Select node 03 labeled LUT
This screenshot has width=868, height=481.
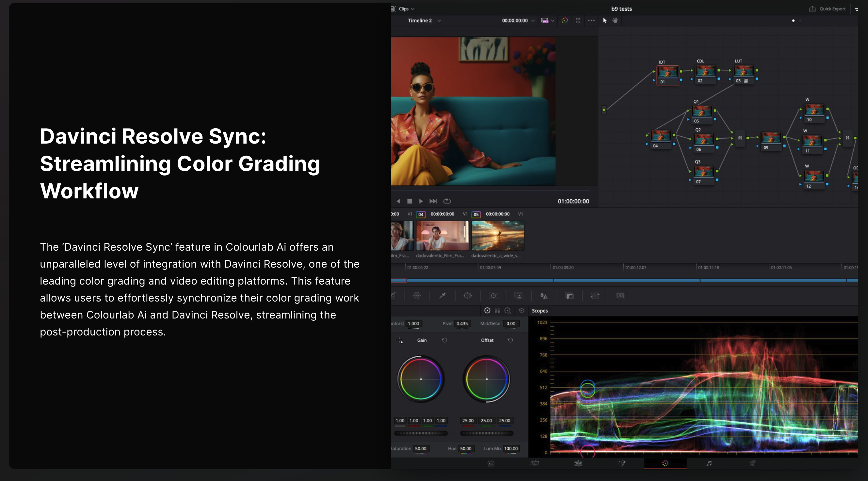[x=743, y=74]
